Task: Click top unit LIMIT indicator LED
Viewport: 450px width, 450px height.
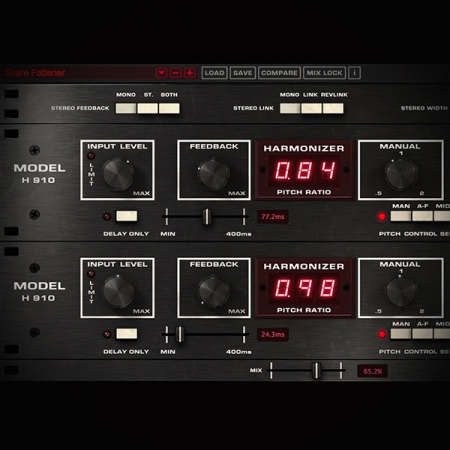Action: (x=91, y=156)
